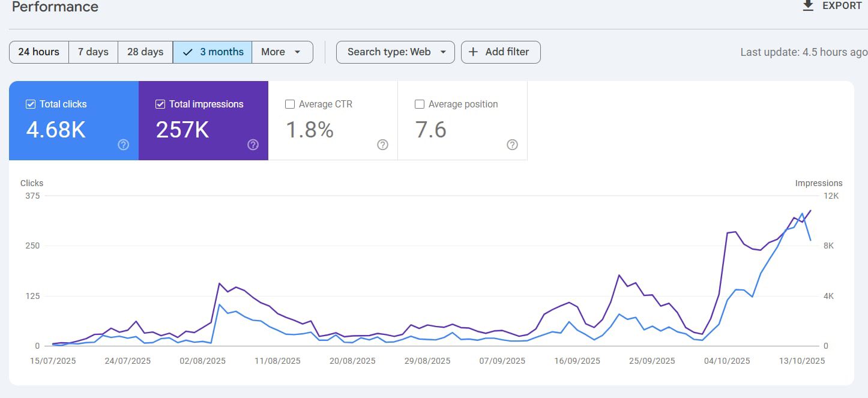Uncheck the Total impressions checkbox
This screenshot has height=398, width=868.
(x=160, y=104)
